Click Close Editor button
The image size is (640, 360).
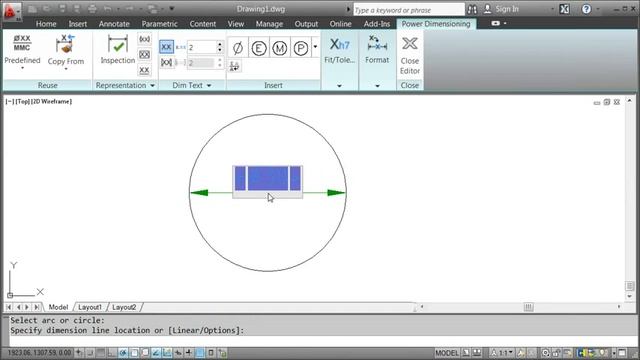coord(410,55)
